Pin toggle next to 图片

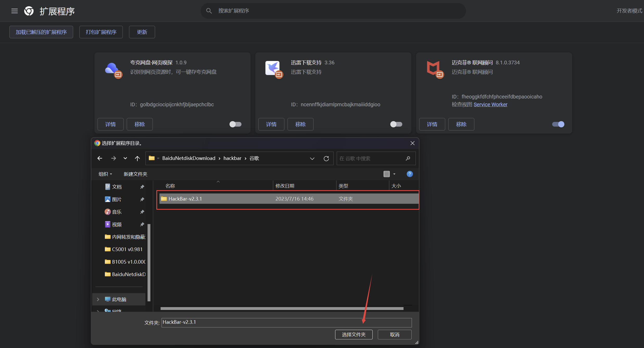tap(142, 199)
